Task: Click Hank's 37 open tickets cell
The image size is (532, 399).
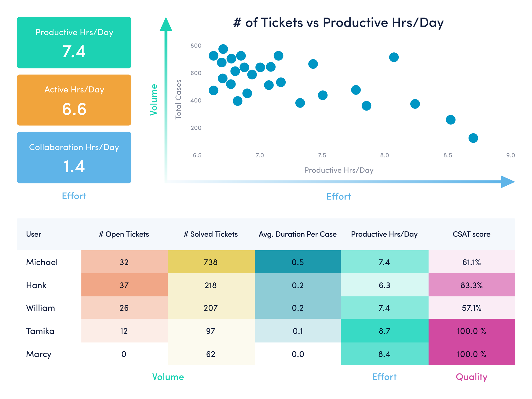Action: pyautogui.click(x=124, y=285)
